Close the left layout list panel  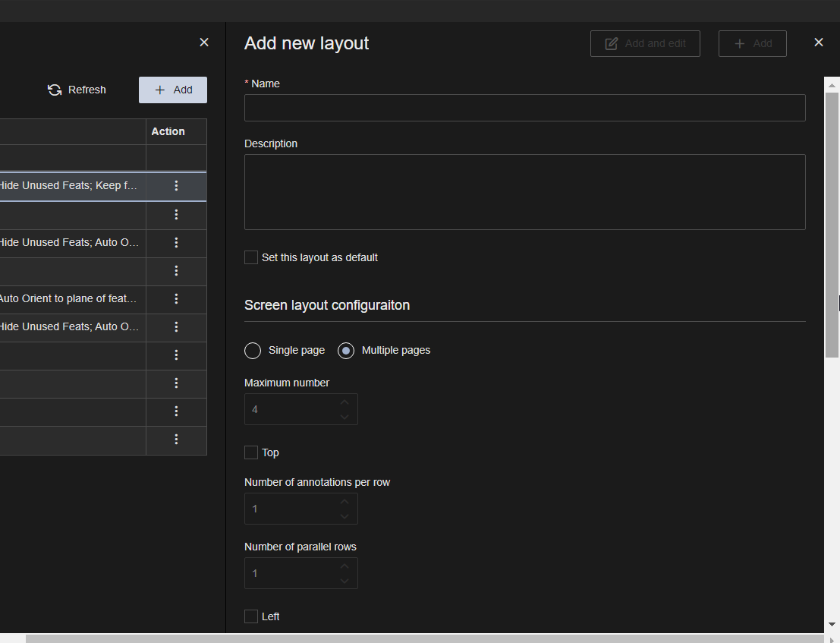203,43
